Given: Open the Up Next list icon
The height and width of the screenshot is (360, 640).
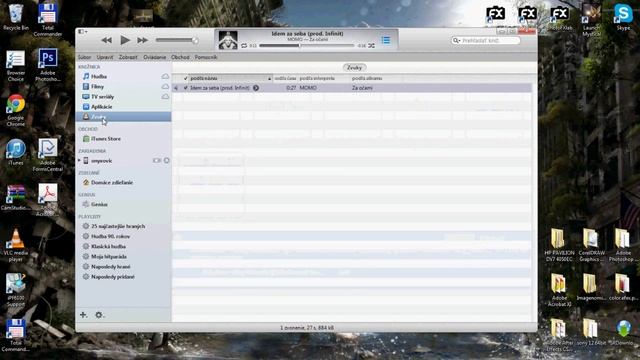Looking at the screenshot, I should (x=386, y=40).
